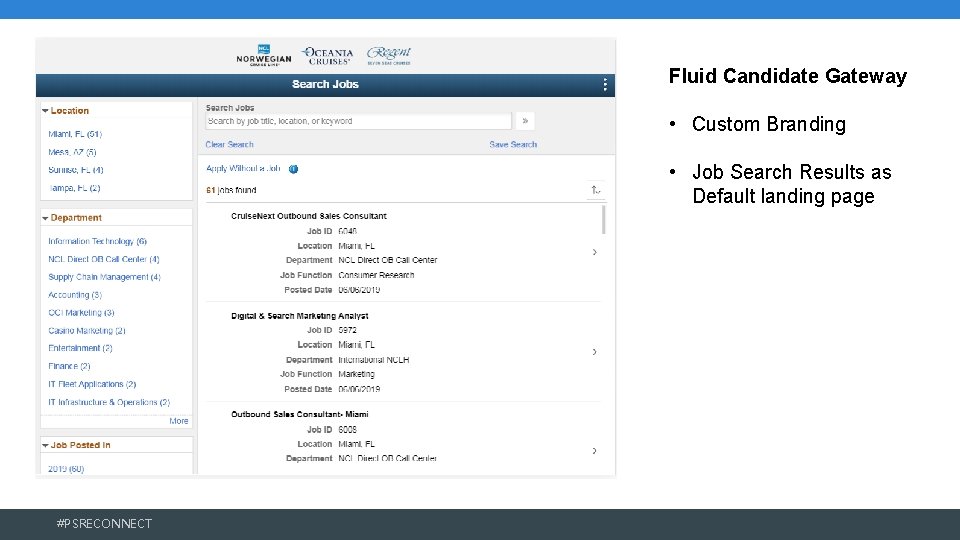Filter by jobs posted in 2019 (60)

pos(66,469)
